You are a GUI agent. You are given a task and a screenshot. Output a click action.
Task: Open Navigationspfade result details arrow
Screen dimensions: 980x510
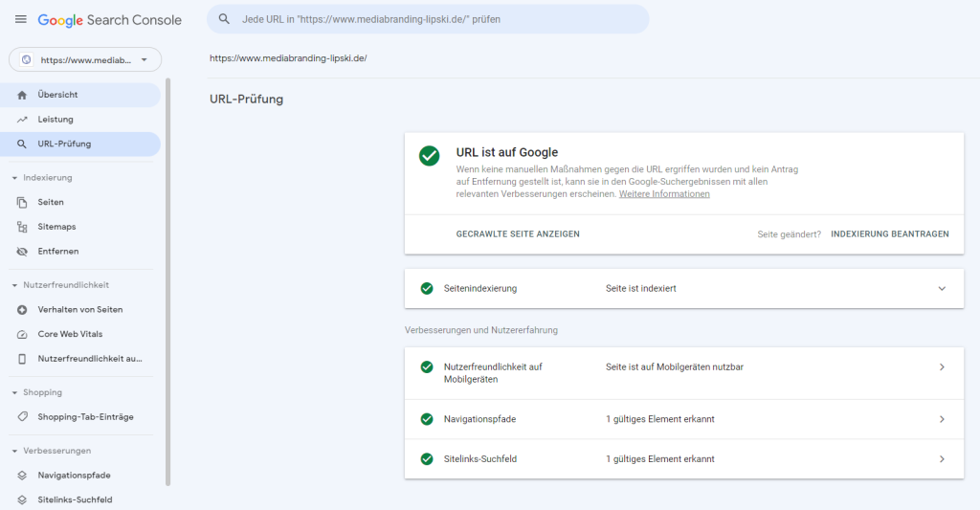(x=942, y=419)
